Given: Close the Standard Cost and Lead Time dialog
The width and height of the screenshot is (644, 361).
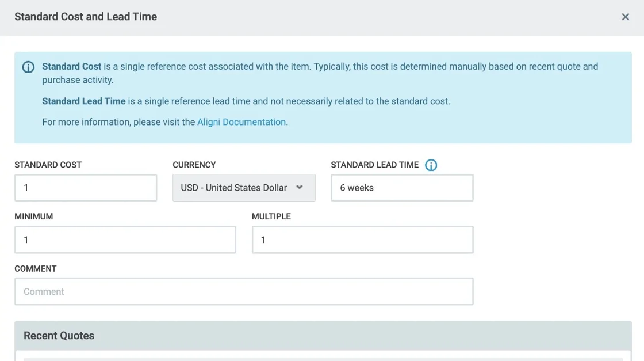Looking at the screenshot, I should [626, 17].
